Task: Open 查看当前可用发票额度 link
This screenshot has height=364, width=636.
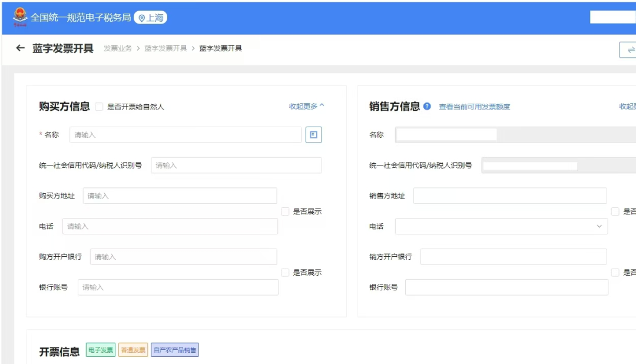Action: [x=474, y=107]
